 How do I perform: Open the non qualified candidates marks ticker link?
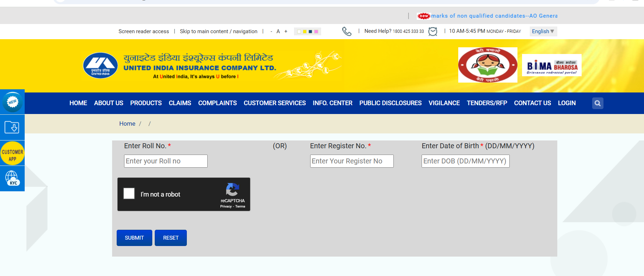point(494,16)
